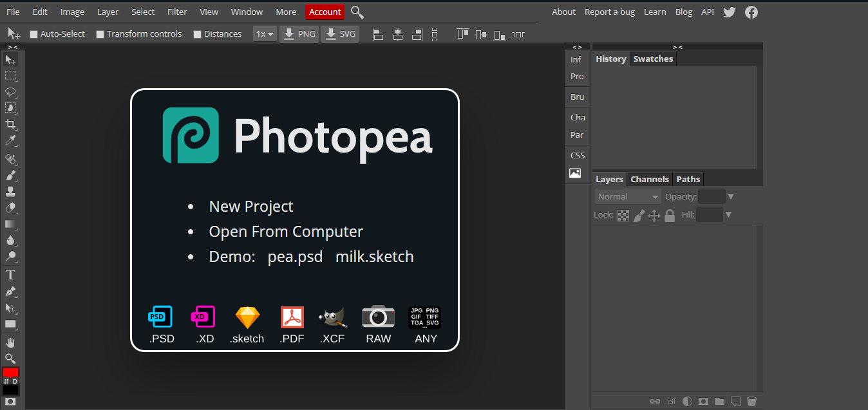Export as PNG button
Image resolution: width=868 pixels, height=410 pixels.
[299, 34]
